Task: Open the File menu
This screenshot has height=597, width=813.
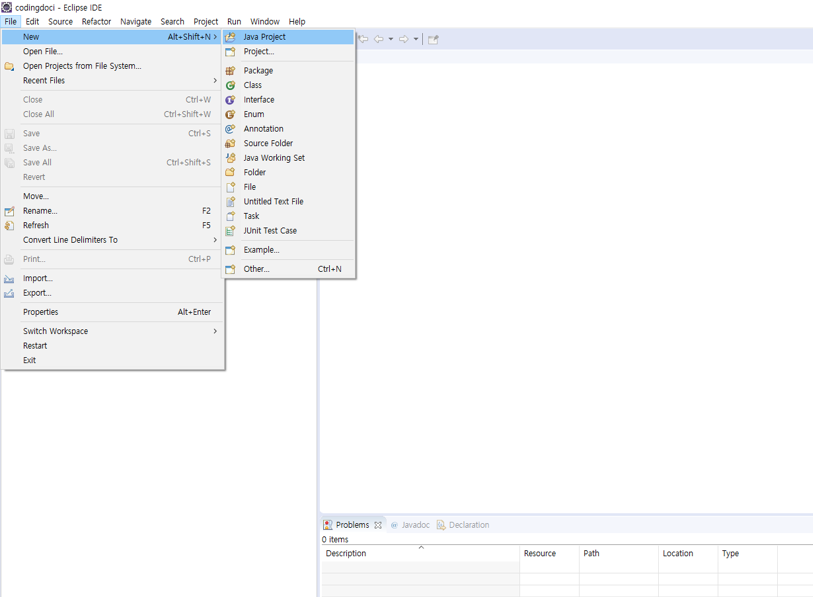Action: (x=10, y=21)
